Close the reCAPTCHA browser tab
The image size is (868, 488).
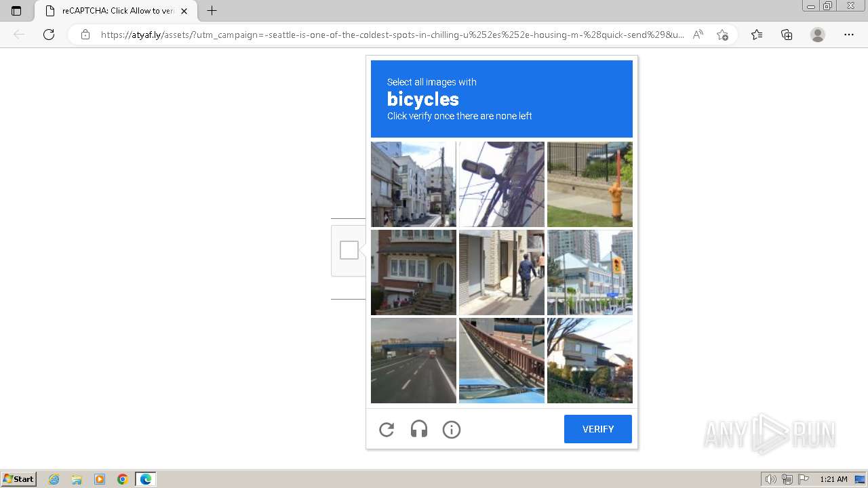pos(184,11)
